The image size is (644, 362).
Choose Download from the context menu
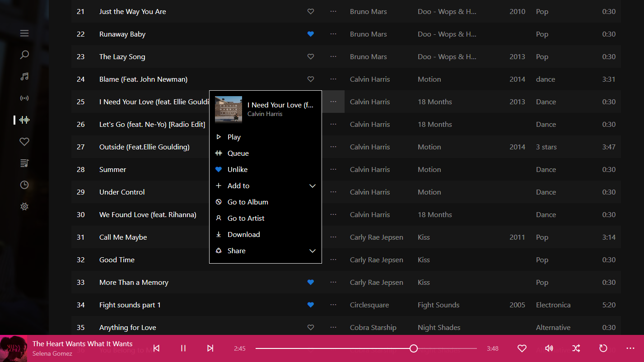244,234
